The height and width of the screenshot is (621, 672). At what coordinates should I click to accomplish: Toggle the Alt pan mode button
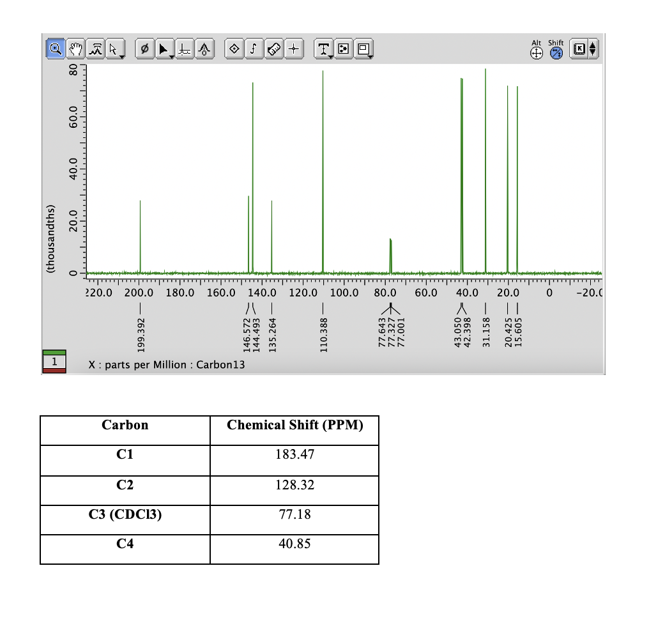(x=537, y=49)
